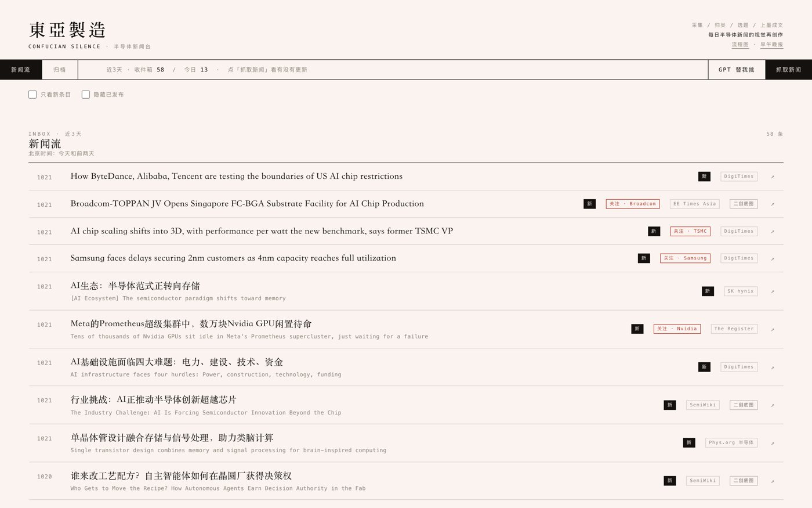The height and width of the screenshot is (508, 812).
Task: Click arrow icon on AI基础设施 four hurdles row
Action: [x=773, y=367]
